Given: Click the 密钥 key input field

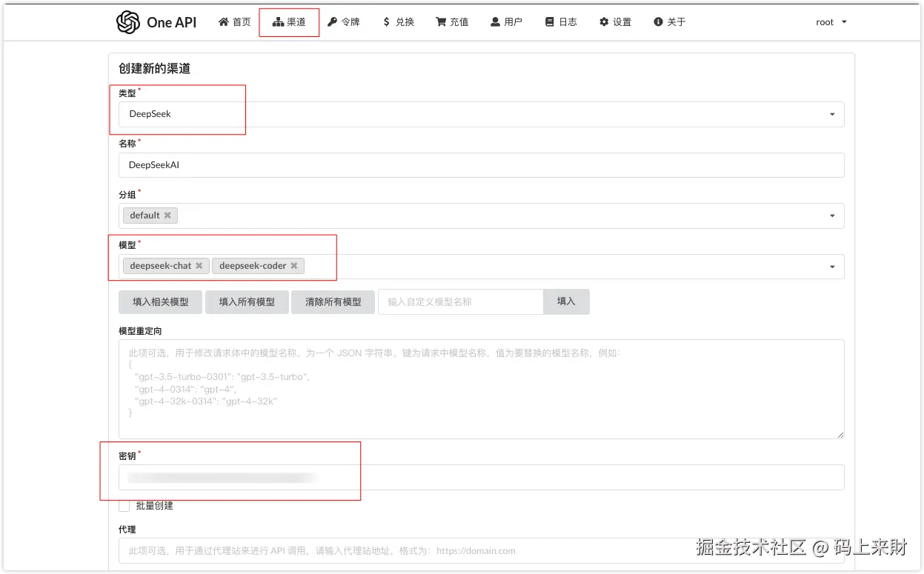Looking at the screenshot, I should (481, 478).
